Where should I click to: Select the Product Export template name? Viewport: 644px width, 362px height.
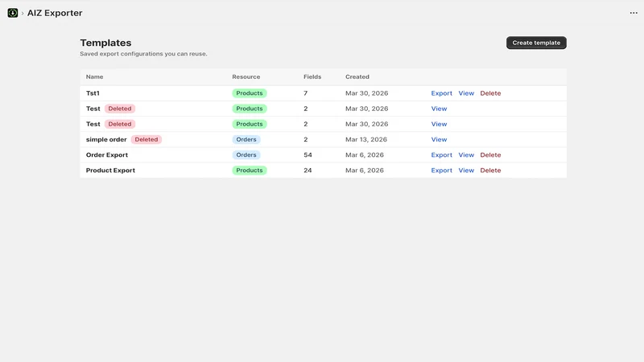coord(110,171)
